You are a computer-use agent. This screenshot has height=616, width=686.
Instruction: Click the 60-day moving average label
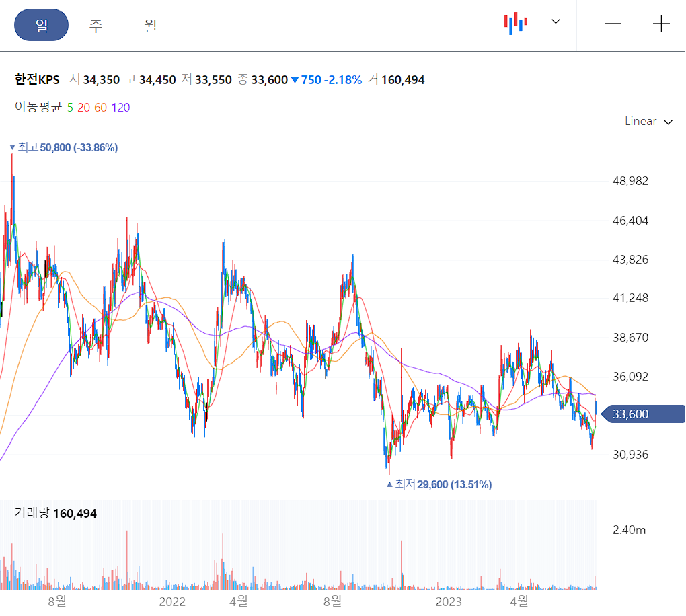[100, 108]
